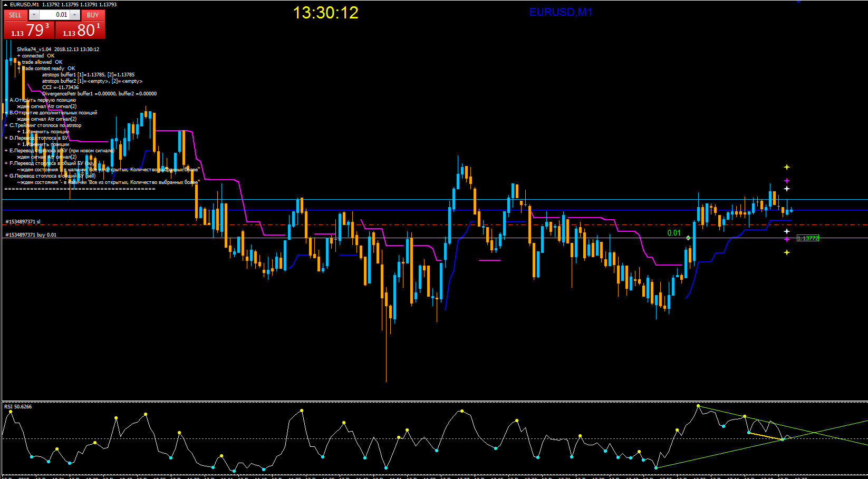
Task: Select the #1534897371 buy 0.01 order label
Action: point(31,235)
